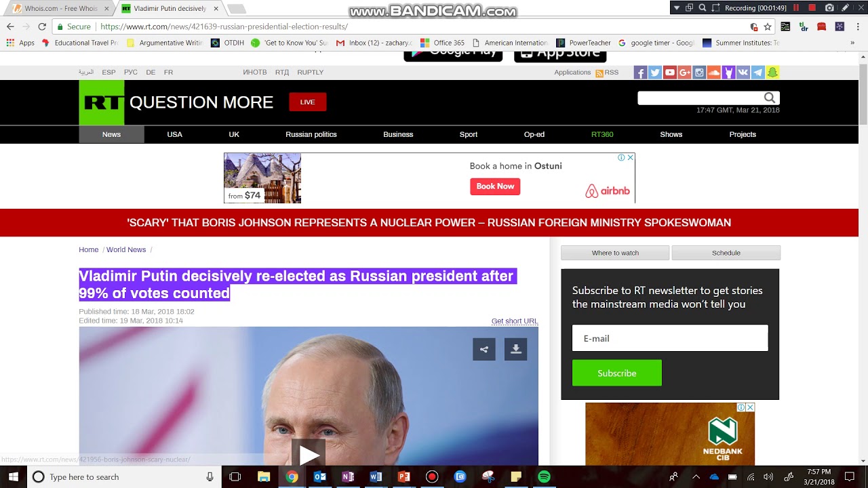Open OneNote from the taskbar
868x488 pixels.
point(348,477)
